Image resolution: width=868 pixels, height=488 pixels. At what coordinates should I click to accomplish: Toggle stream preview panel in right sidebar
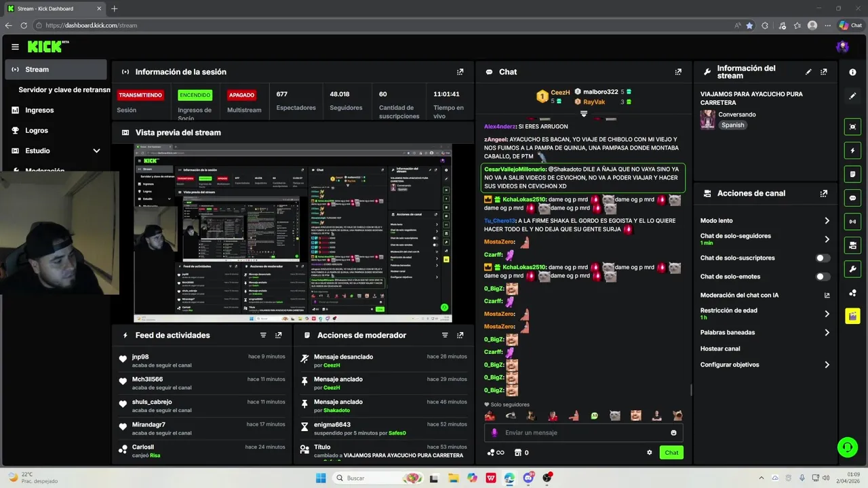(852, 127)
